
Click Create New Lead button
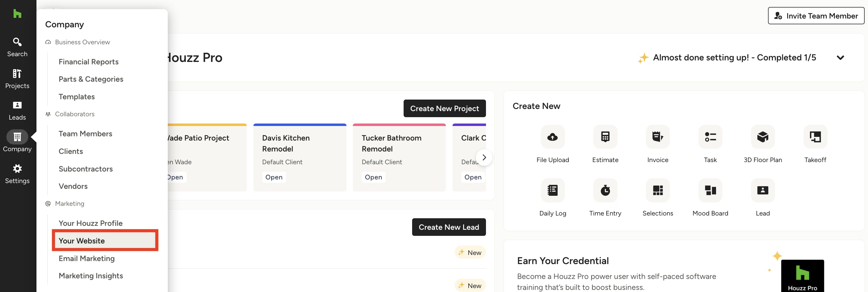(x=449, y=227)
